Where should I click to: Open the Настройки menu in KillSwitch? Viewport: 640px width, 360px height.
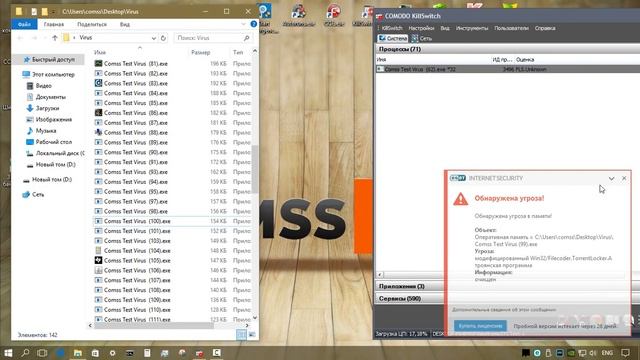[421, 28]
